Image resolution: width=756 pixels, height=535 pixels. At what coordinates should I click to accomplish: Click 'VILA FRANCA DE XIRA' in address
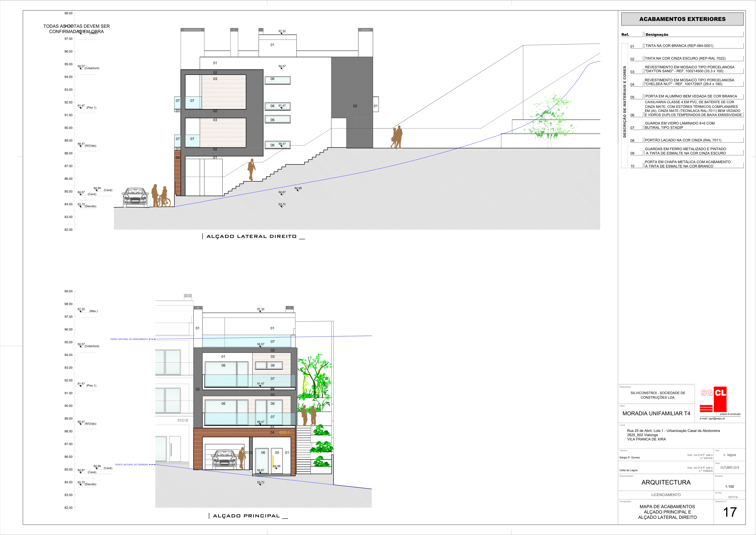pyautogui.click(x=646, y=439)
